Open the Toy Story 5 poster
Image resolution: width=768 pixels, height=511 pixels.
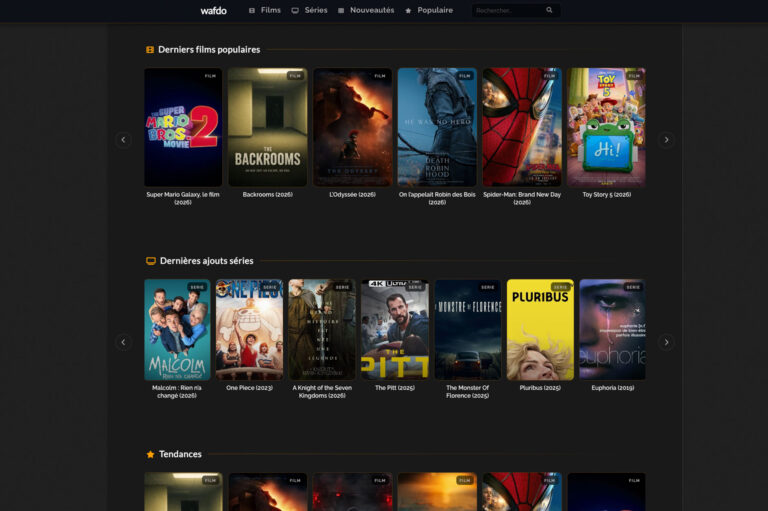[x=606, y=127]
